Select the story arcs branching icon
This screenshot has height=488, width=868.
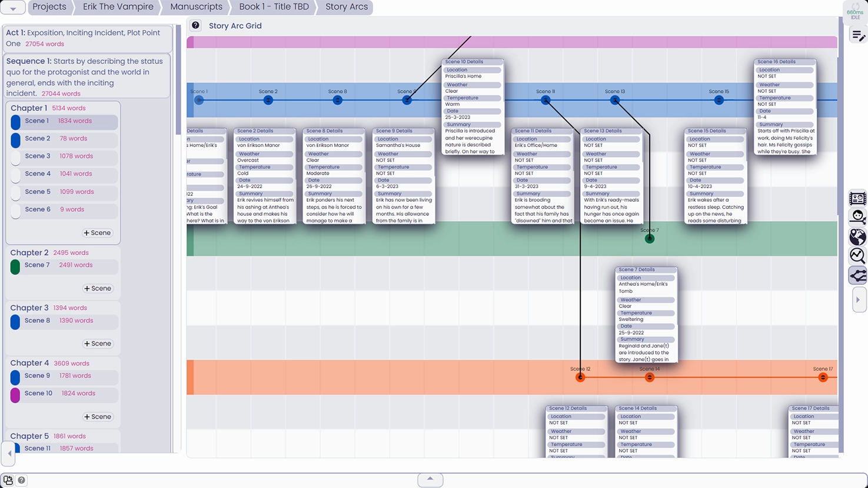(x=857, y=275)
